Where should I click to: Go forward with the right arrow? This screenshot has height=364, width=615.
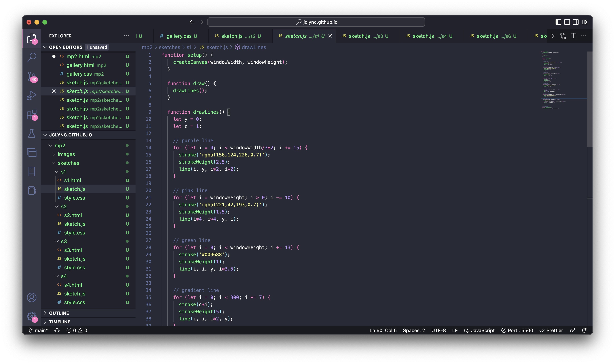(x=201, y=22)
